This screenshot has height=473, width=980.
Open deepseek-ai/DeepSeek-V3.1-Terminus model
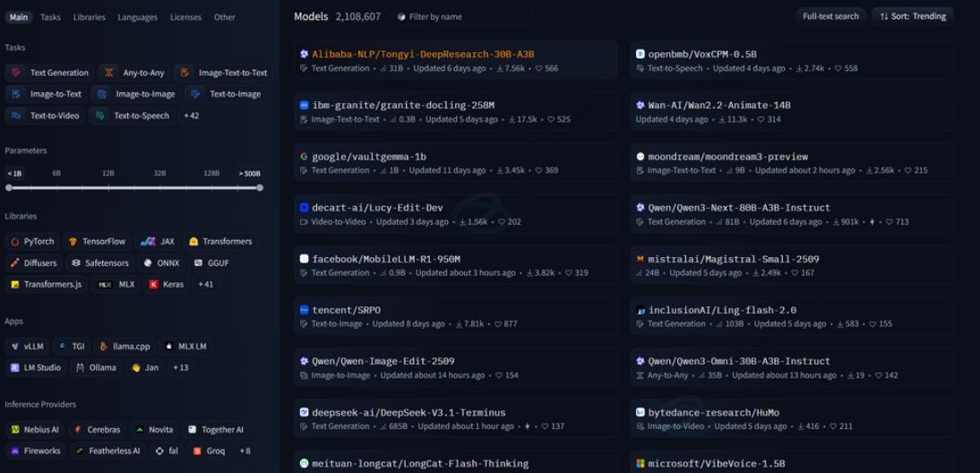(x=456, y=418)
